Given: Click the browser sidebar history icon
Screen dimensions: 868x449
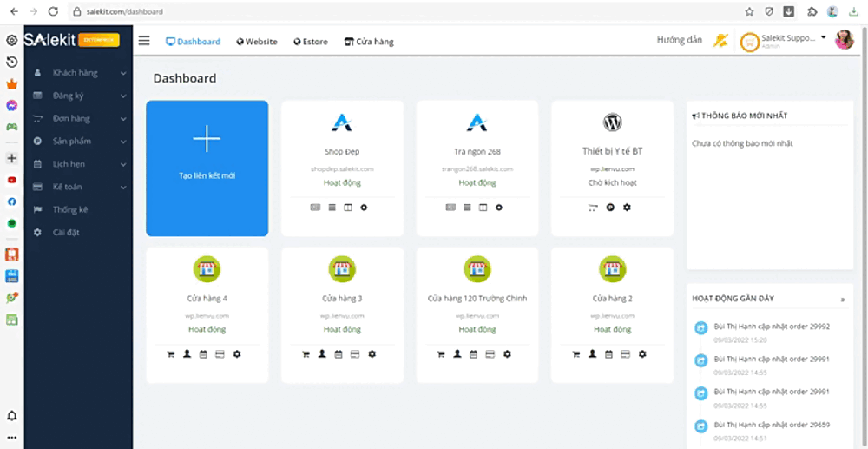Looking at the screenshot, I should coord(11,62).
